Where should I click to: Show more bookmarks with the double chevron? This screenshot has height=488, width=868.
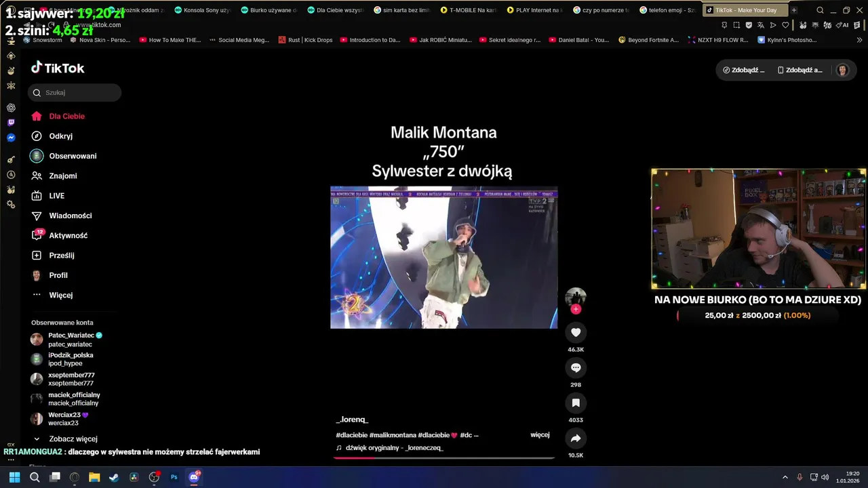860,40
